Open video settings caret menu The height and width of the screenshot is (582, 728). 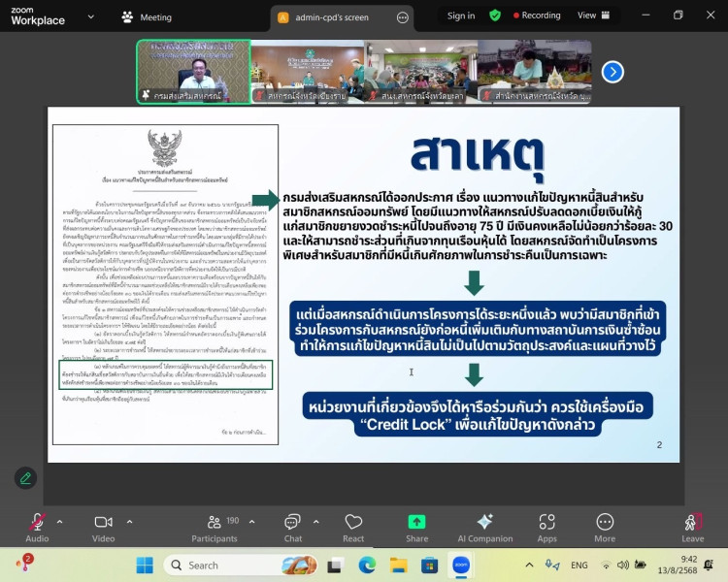click(x=126, y=520)
